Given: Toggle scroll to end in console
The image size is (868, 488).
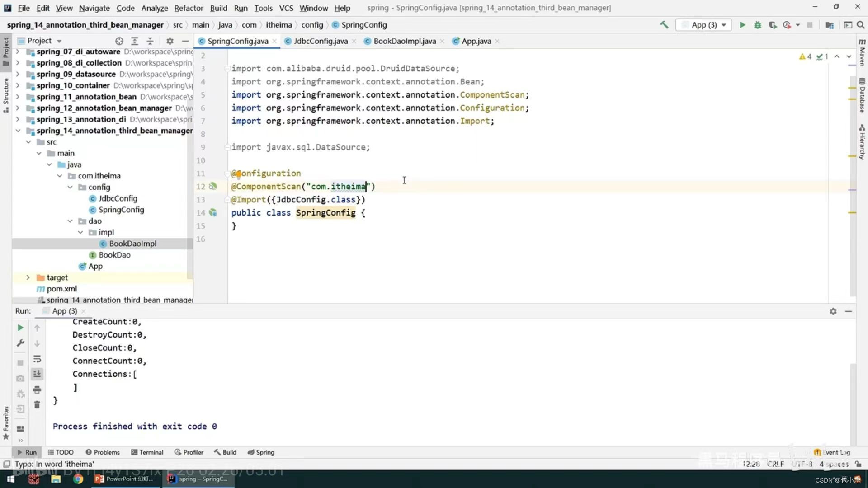Looking at the screenshot, I should [37, 374].
